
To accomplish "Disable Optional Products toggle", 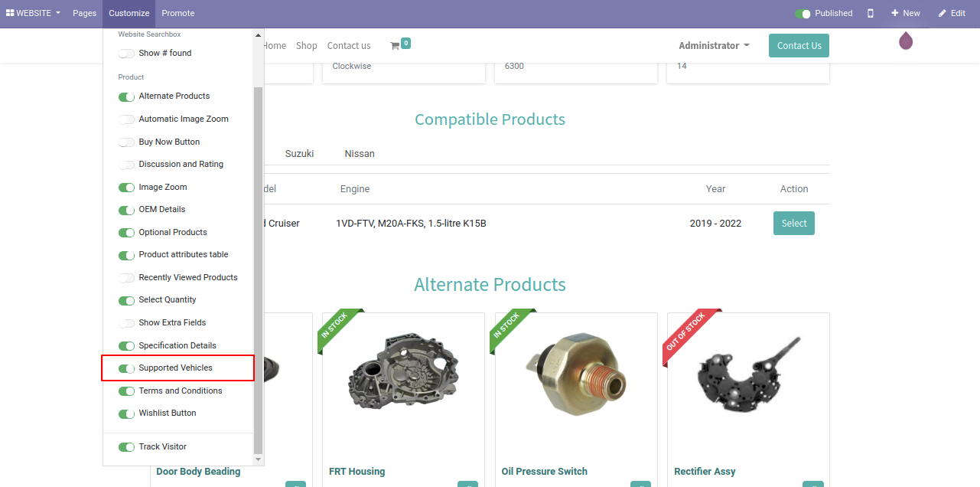I will tap(126, 233).
